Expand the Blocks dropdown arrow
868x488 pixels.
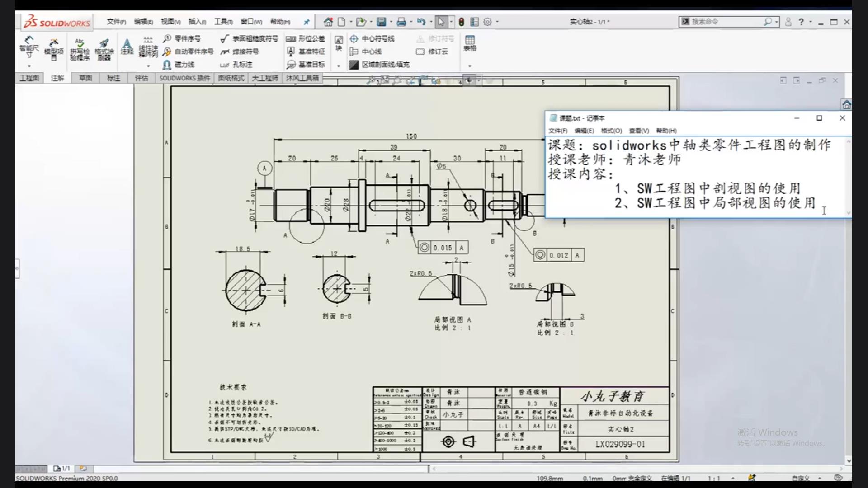[339, 66]
